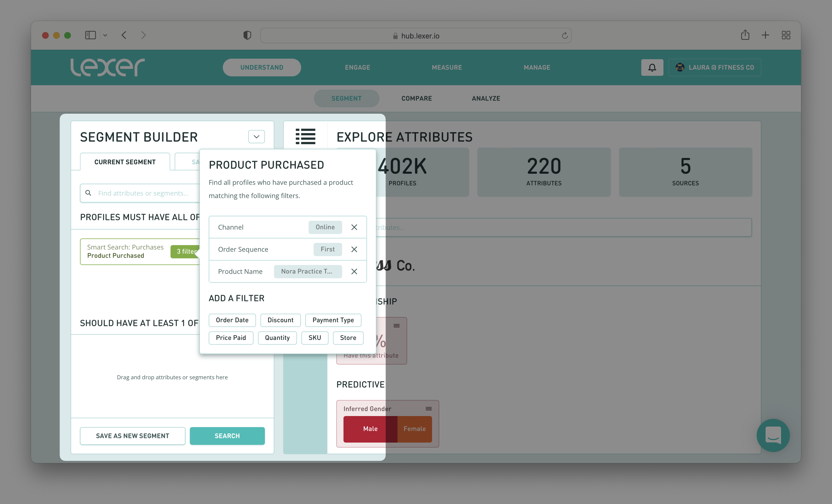Viewport: 832px width, 504px height.
Task: Click the privacy shield icon
Action: tap(247, 35)
